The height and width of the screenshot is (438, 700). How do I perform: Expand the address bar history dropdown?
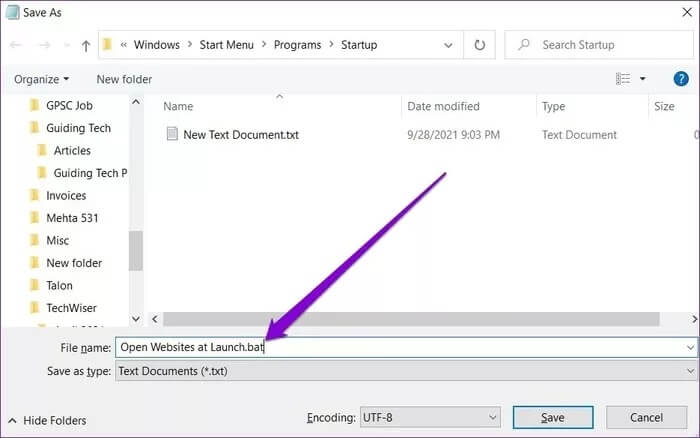click(448, 45)
